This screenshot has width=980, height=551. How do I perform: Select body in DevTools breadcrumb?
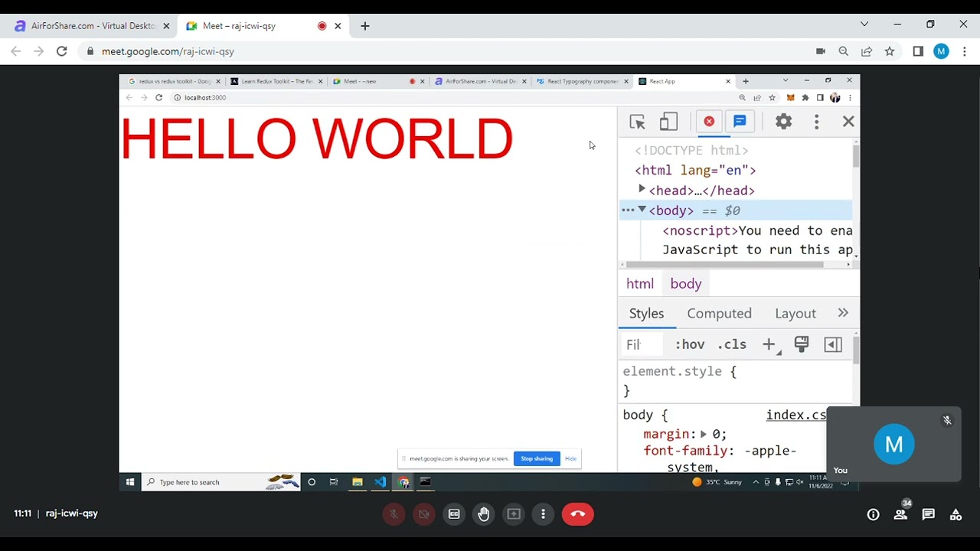click(x=686, y=284)
